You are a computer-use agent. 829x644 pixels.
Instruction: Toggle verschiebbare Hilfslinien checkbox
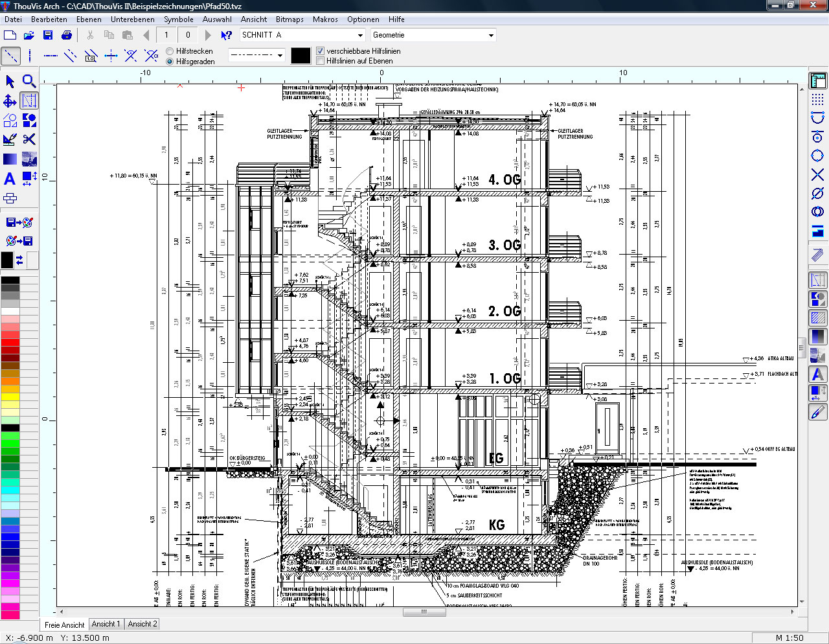pos(320,51)
